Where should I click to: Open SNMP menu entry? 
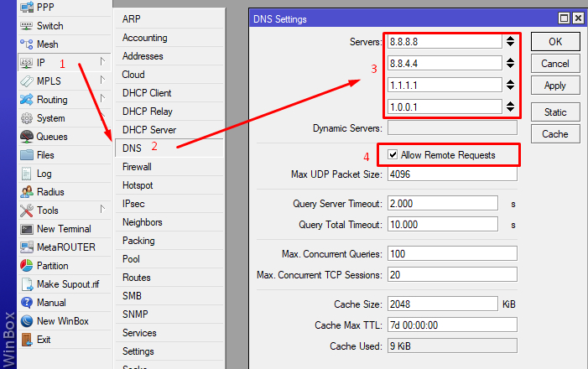point(169,314)
